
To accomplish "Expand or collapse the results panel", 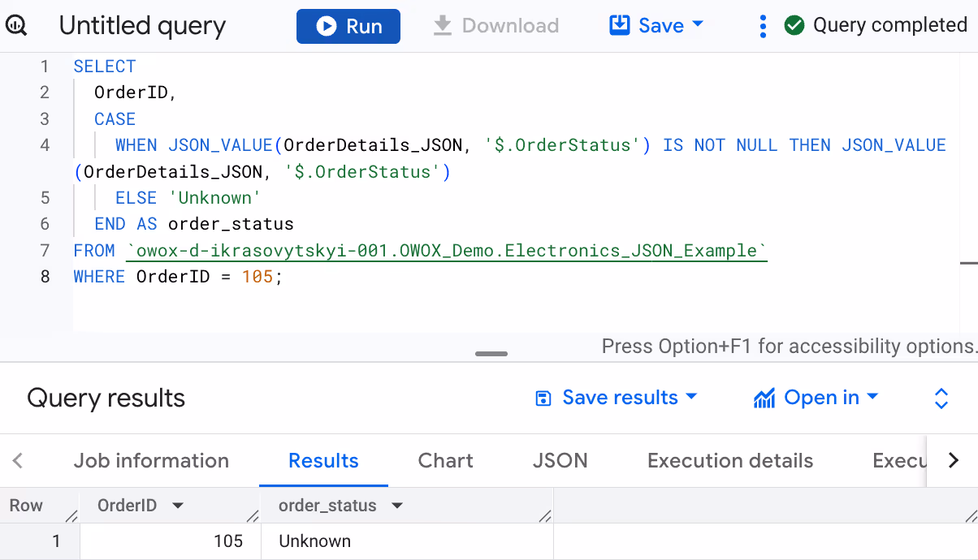I will pos(941,398).
